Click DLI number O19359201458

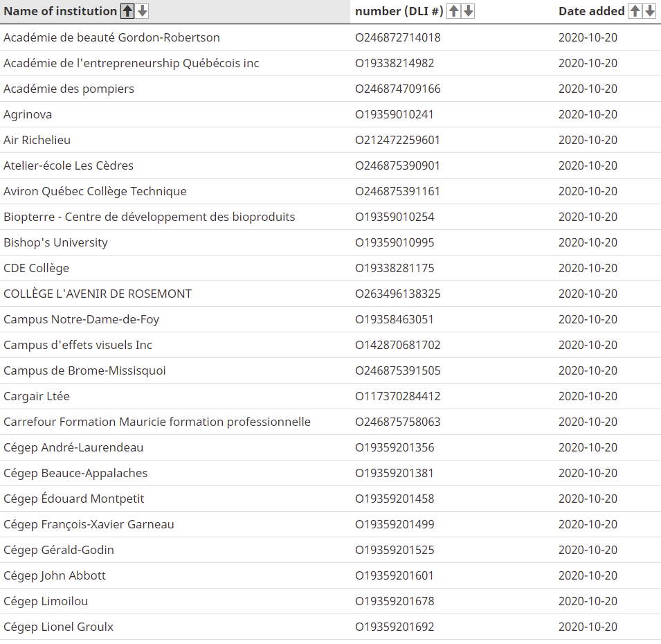(394, 499)
